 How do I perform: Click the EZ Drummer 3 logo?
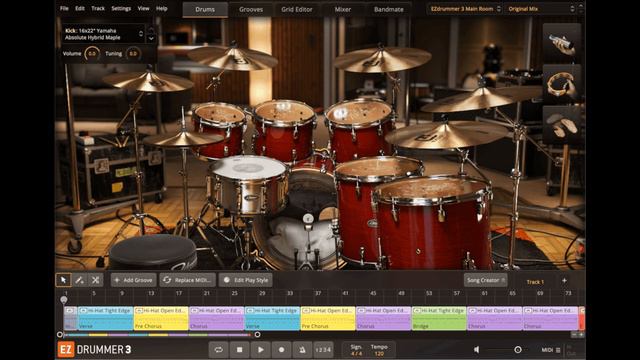(x=94, y=350)
